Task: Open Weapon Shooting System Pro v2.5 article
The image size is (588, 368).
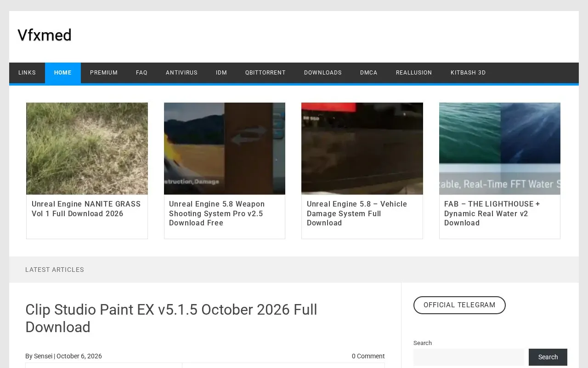Action: click(217, 213)
